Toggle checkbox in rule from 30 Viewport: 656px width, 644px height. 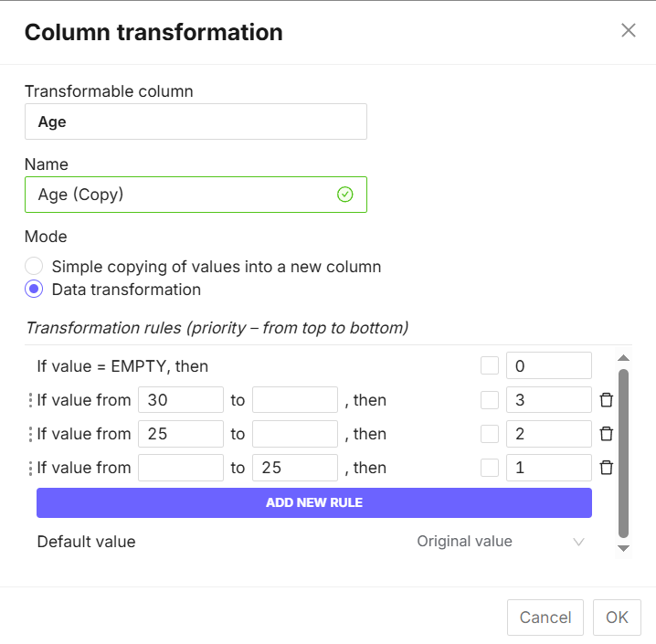490,400
